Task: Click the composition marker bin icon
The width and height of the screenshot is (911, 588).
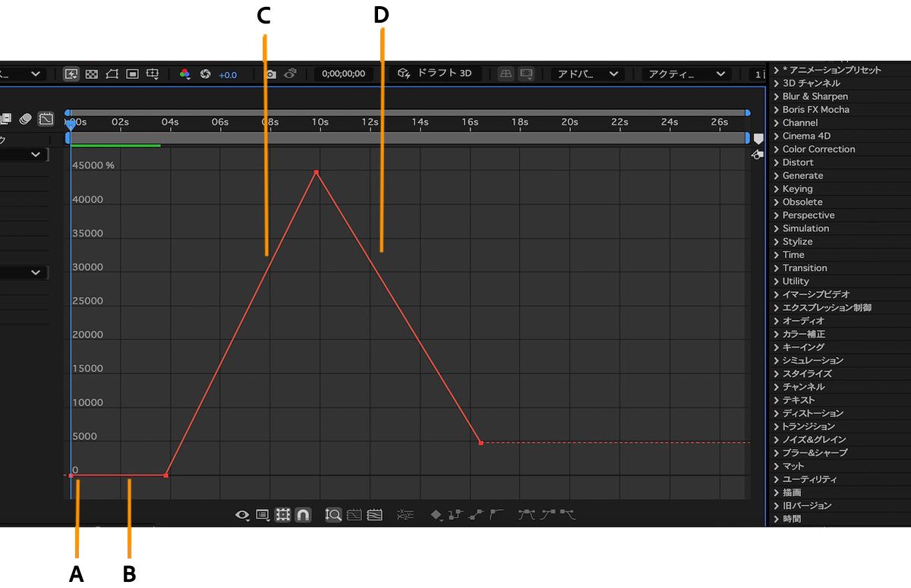Action: [758, 139]
